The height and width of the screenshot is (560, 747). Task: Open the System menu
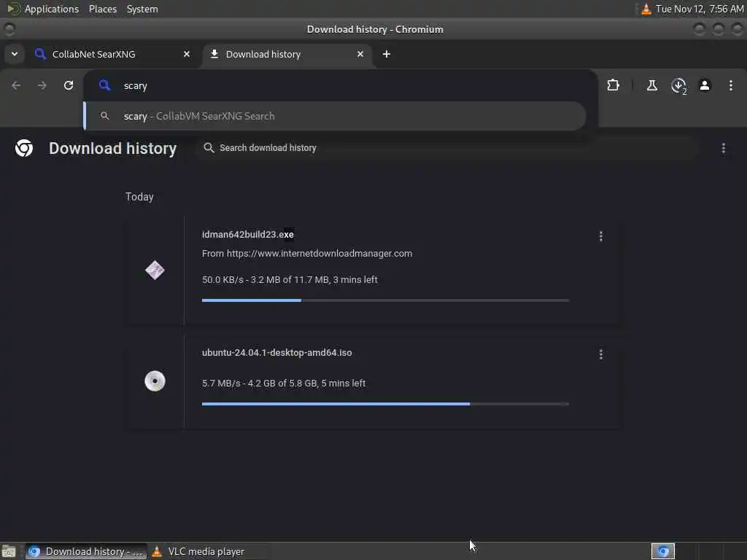pos(142,9)
